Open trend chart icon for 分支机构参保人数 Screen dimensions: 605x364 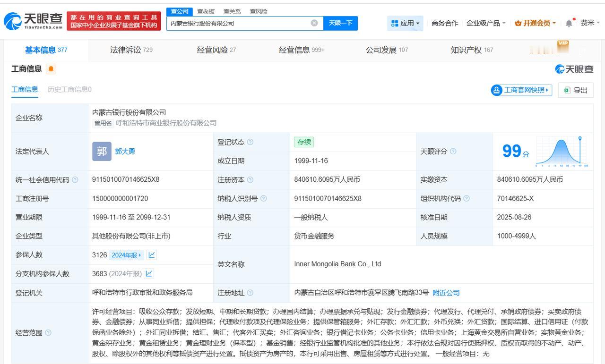pyautogui.click(x=149, y=273)
